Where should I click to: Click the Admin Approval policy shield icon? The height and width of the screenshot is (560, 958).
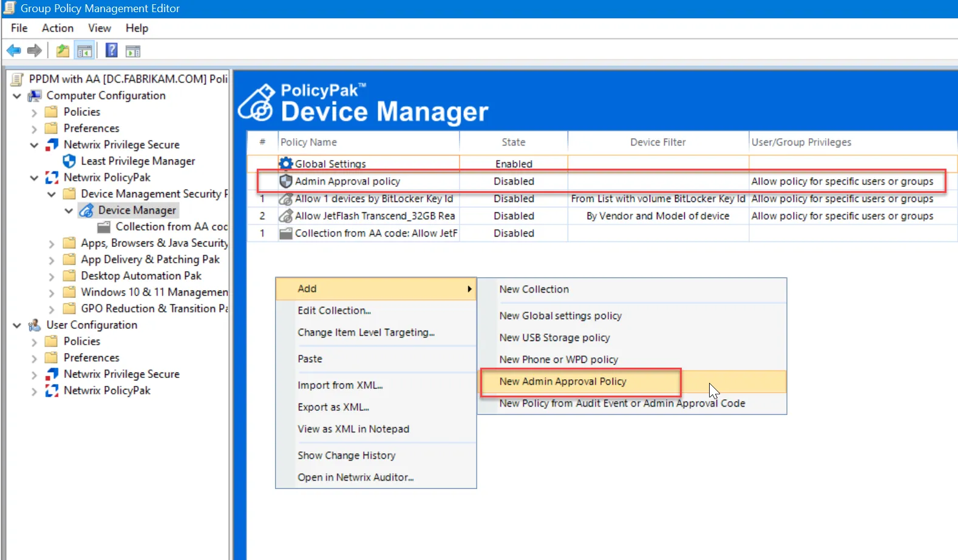[286, 181]
